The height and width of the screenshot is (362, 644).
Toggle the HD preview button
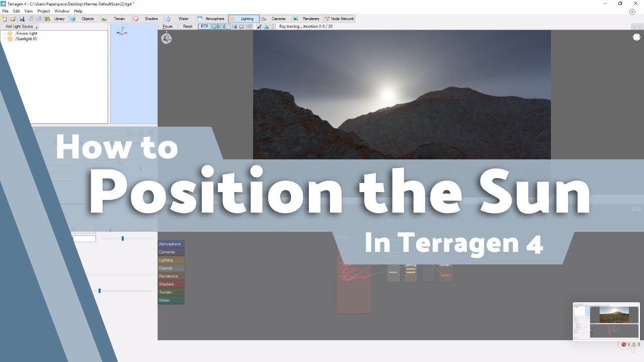coord(249,26)
